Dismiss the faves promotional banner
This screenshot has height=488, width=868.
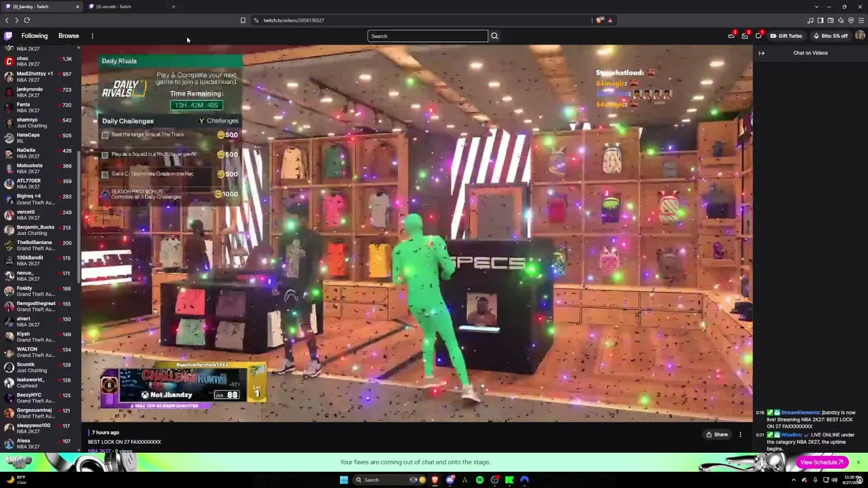(x=858, y=462)
